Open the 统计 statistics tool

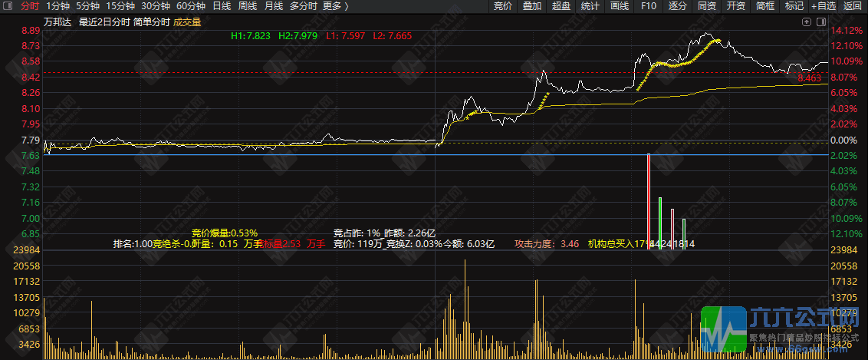pos(590,7)
